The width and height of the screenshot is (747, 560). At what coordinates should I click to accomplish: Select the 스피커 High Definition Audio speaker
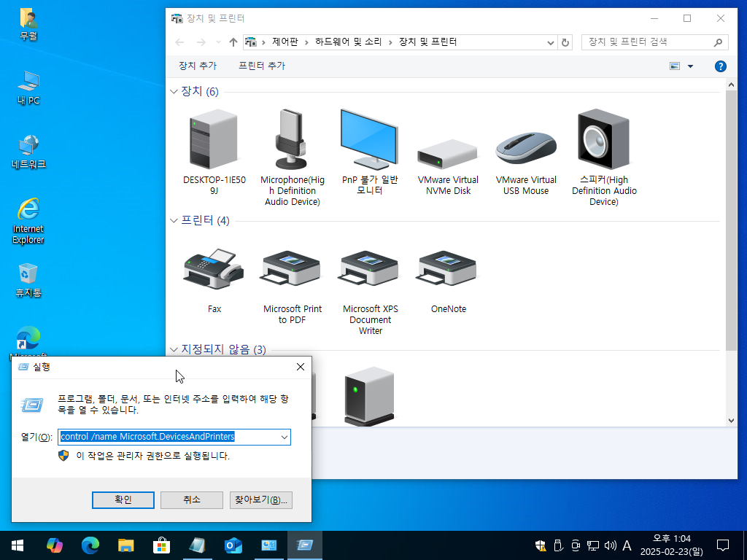[603, 157]
